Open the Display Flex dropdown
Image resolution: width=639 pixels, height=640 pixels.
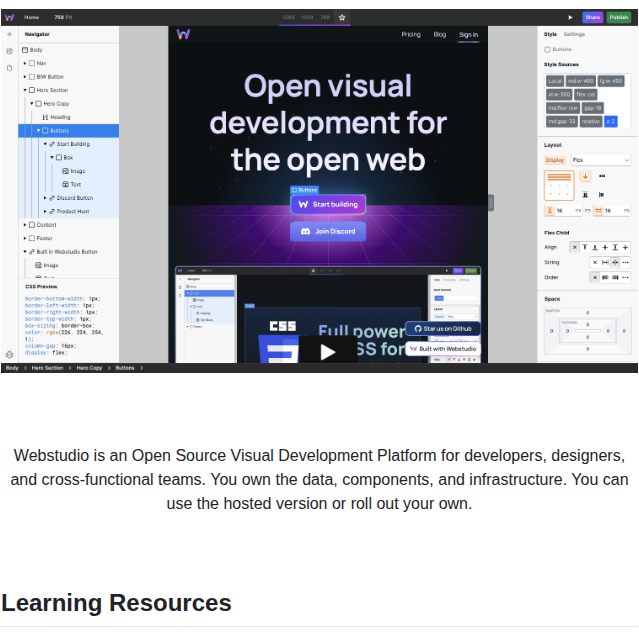point(600,160)
